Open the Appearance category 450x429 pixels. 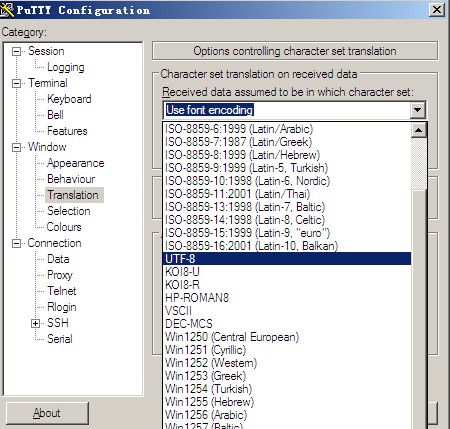click(x=76, y=163)
